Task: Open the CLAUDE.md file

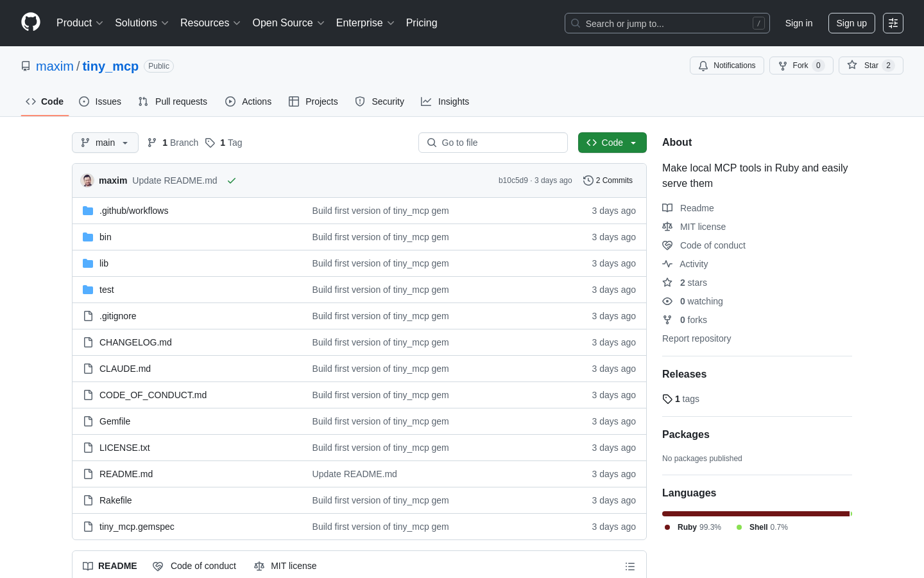Action: pos(125,369)
